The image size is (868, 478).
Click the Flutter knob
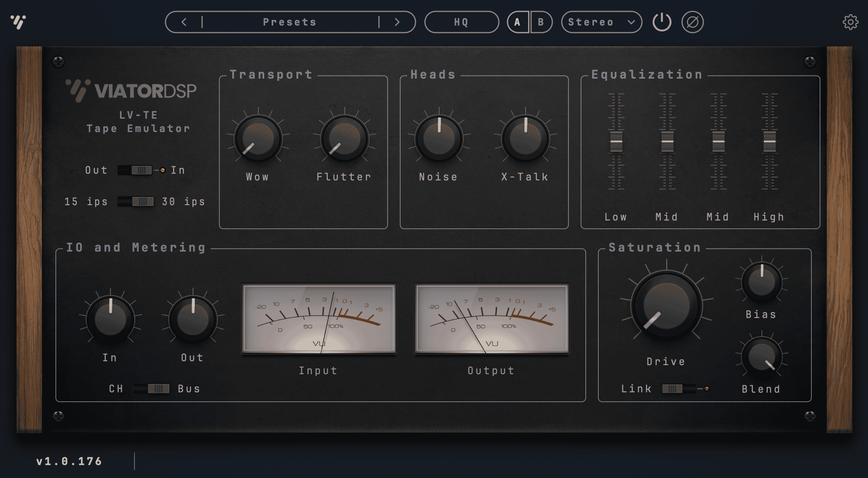[345, 138]
